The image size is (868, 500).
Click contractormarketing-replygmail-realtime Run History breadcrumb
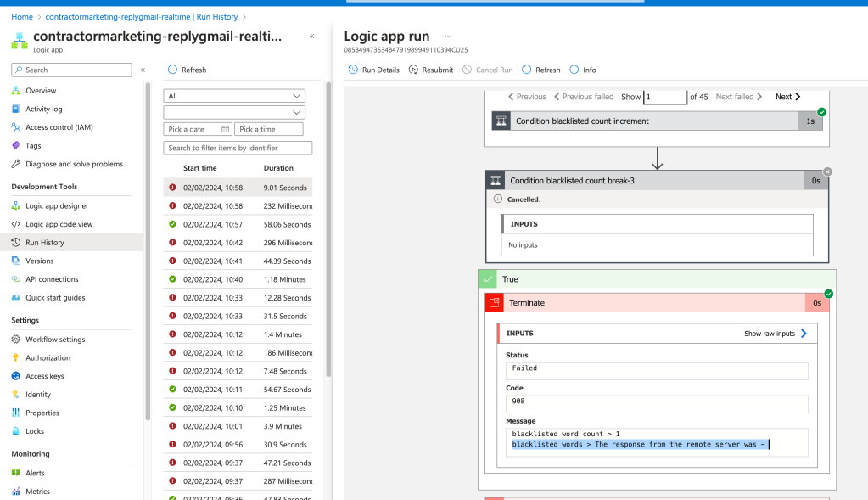pos(142,17)
